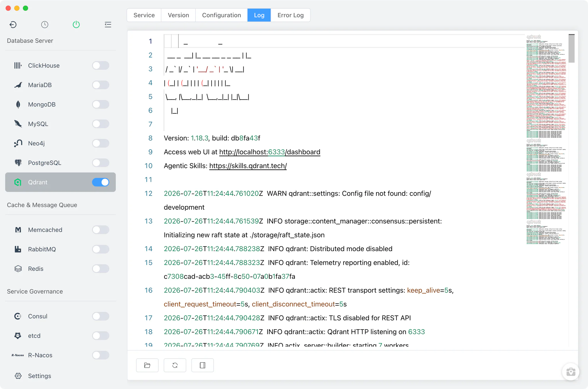Turn on the PostgreSQL switch
This screenshot has width=588, height=389.
(x=100, y=163)
